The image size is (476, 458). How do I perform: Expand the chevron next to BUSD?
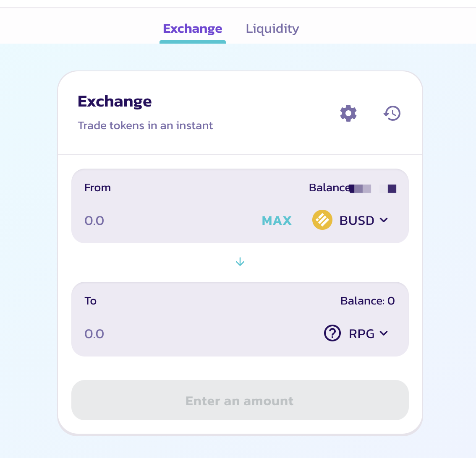click(x=384, y=220)
